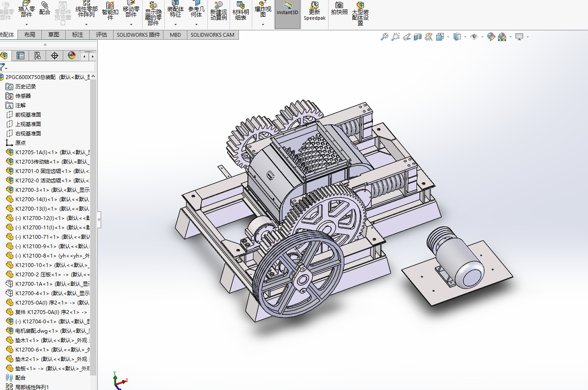
Task: Click Show Hidden Components (显示隐藏的零部件)
Action: pos(153,13)
